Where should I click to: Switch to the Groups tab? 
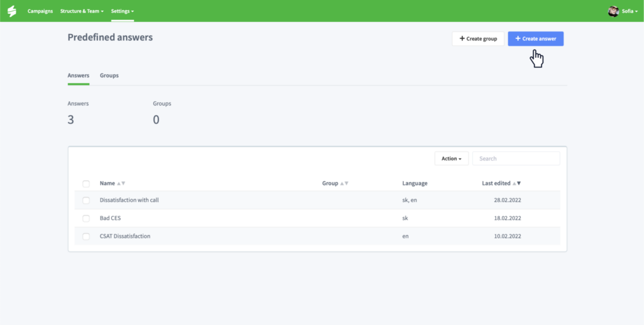pyautogui.click(x=109, y=75)
